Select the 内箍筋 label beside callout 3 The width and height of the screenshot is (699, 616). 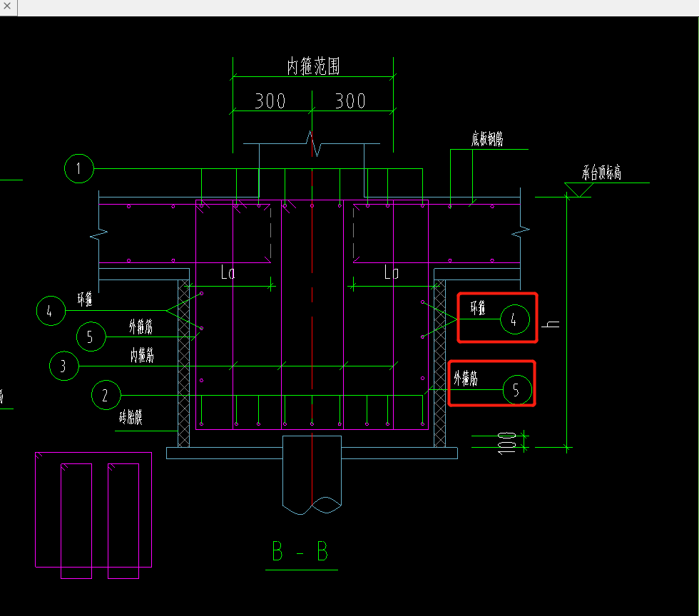pos(142,355)
